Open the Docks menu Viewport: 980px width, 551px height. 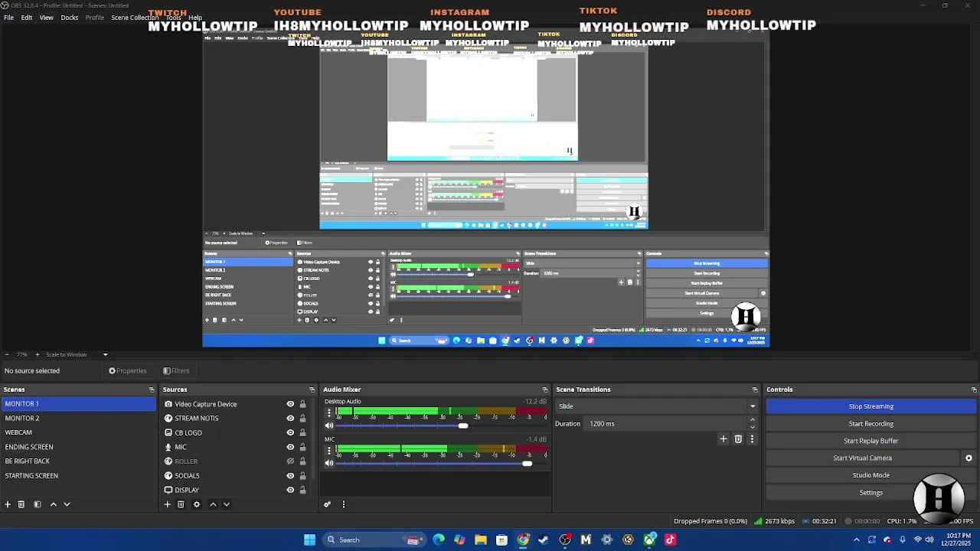coord(70,18)
